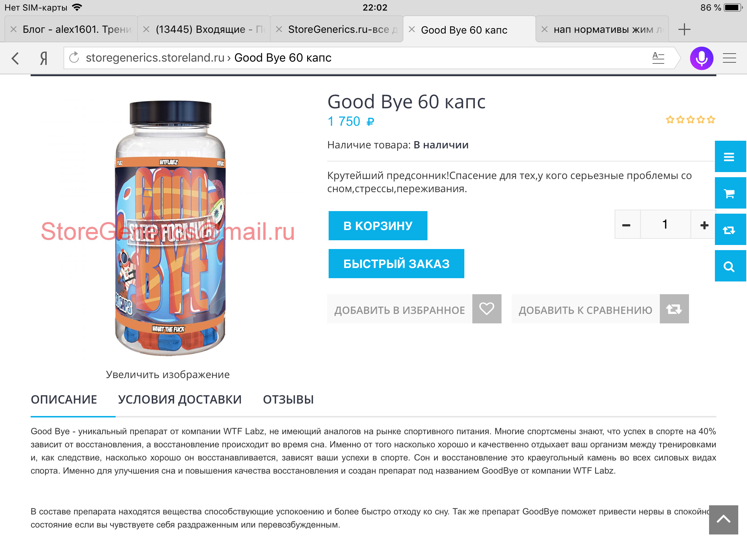Reload page via the address bar refresh icon

pyautogui.click(x=74, y=58)
